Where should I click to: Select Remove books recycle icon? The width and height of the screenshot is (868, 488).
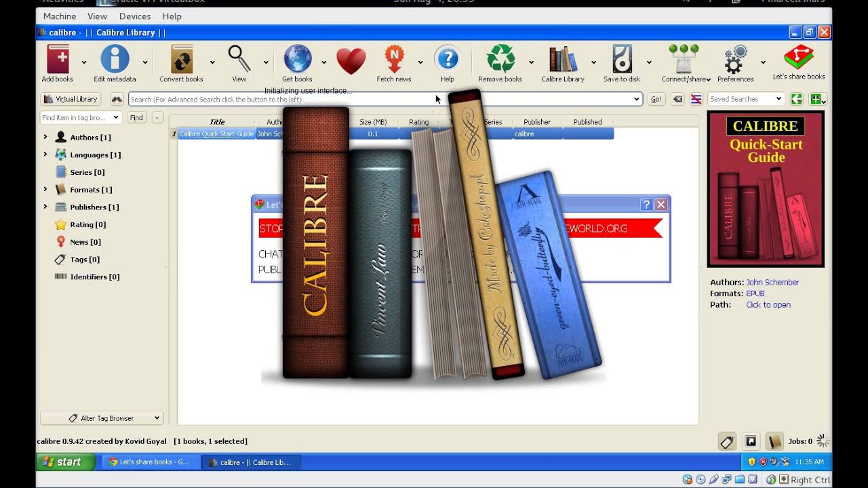pos(500,60)
